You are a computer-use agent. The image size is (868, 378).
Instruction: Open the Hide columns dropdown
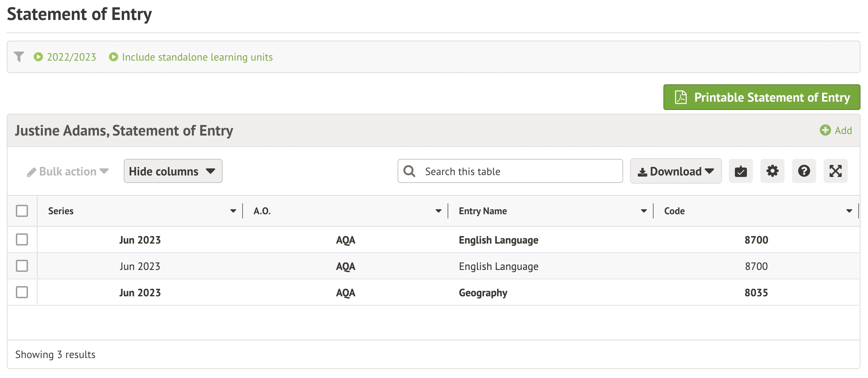point(173,171)
